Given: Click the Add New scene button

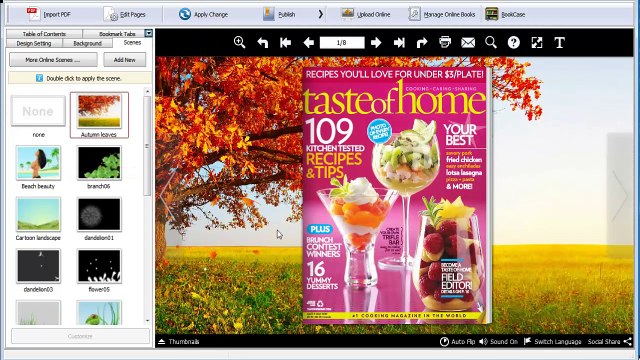Looking at the screenshot, I should tap(124, 60).
